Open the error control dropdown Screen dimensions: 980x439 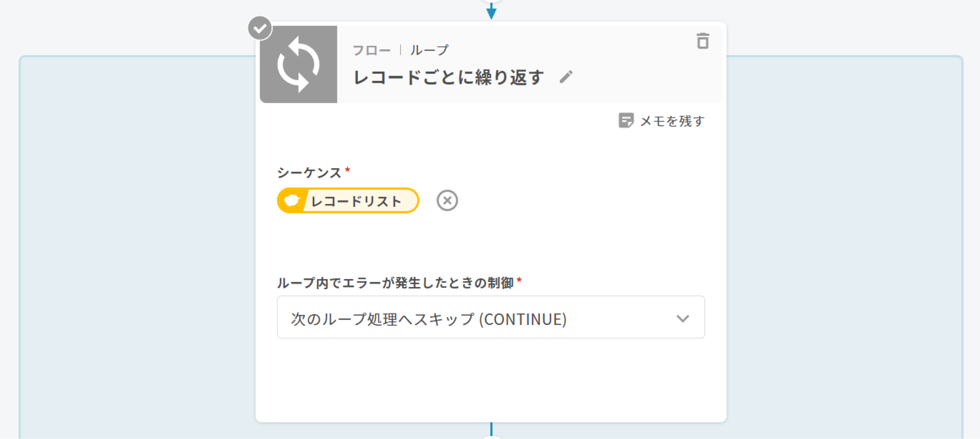pos(490,318)
